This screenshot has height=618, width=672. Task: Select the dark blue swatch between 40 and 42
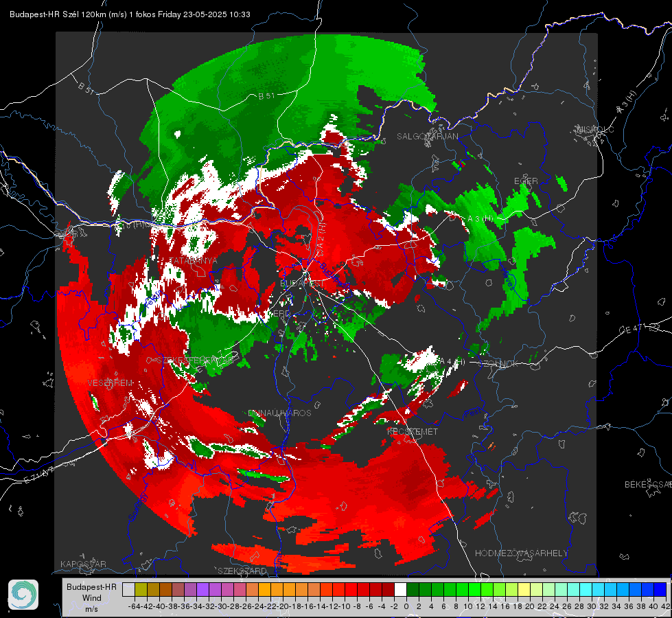coord(660,590)
